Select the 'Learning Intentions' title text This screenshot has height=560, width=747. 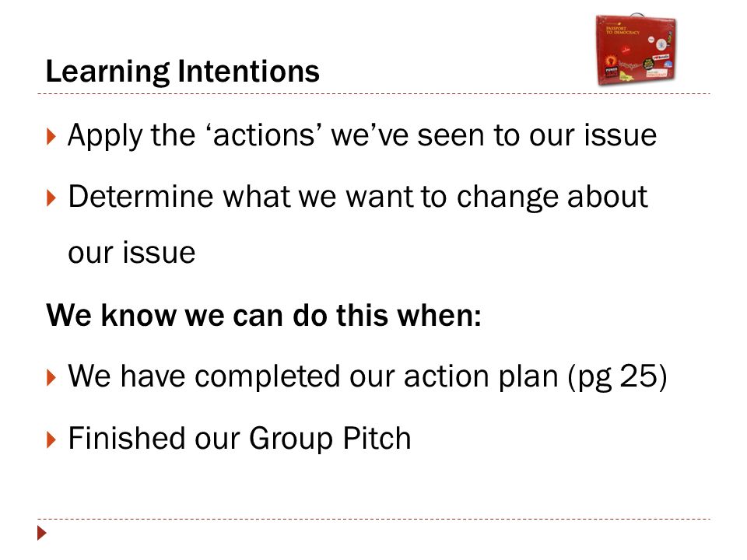(x=182, y=72)
